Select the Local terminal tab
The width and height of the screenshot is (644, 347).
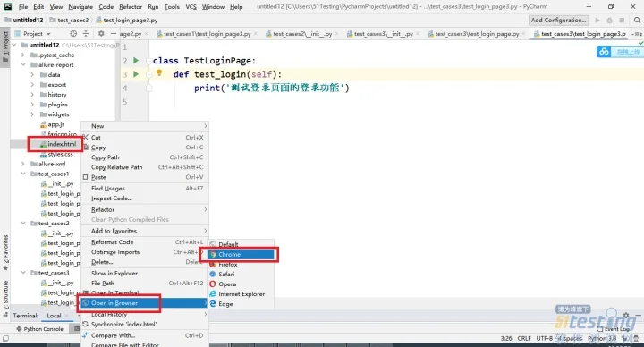point(54,316)
